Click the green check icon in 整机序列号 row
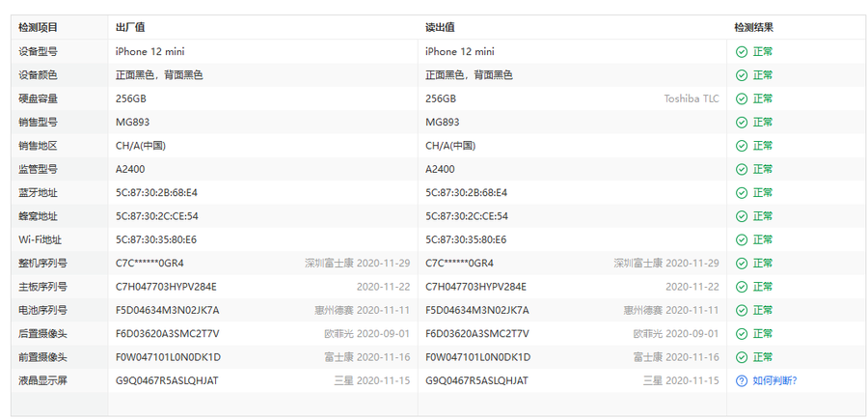The image size is (868, 419). pos(742,264)
